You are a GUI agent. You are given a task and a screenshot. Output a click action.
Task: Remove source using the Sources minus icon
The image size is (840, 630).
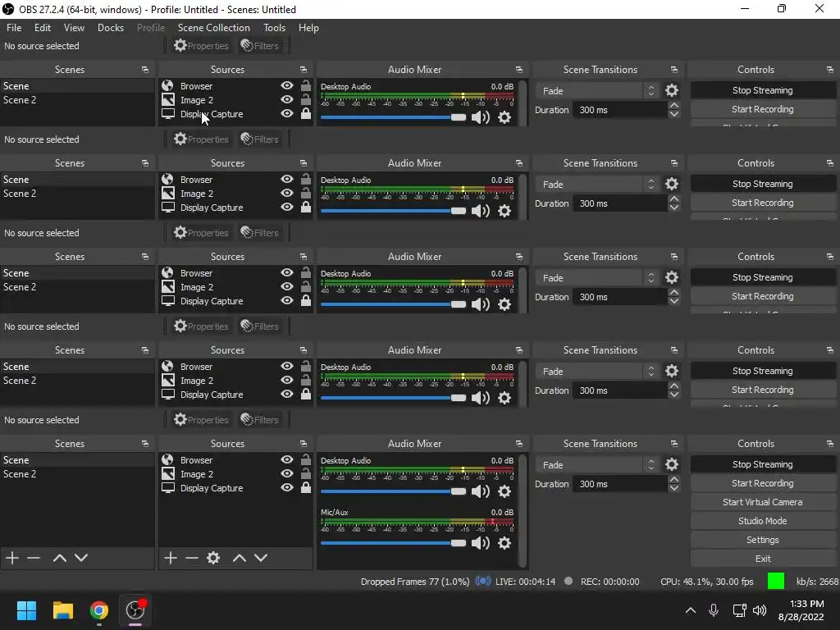coord(192,558)
